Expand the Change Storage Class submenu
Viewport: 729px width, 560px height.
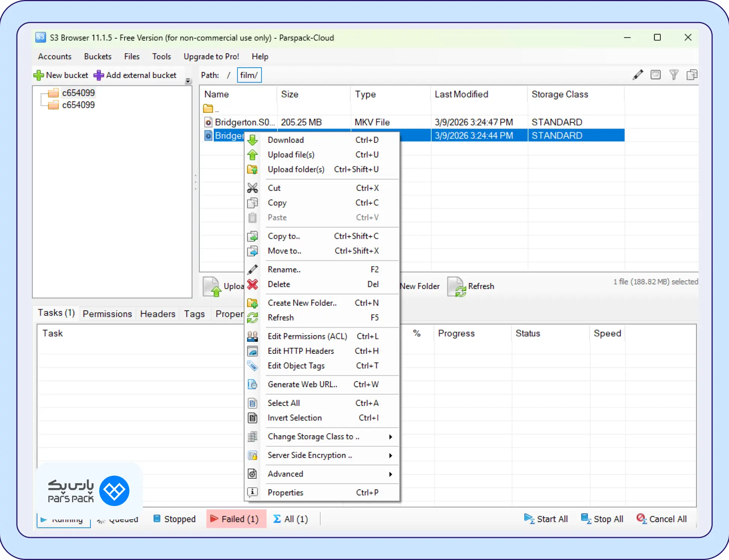pyautogui.click(x=390, y=437)
